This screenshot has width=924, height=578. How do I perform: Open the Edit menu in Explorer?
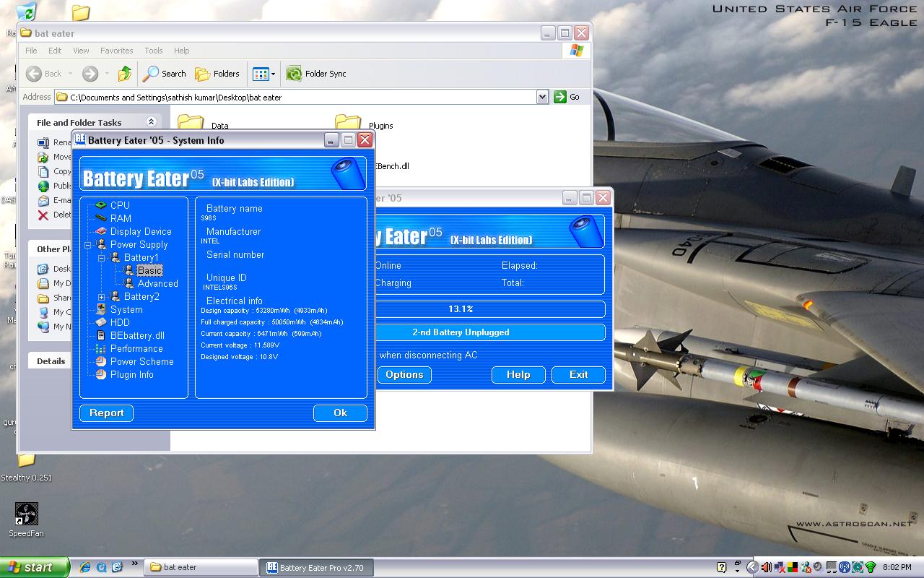click(x=55, y=51)
